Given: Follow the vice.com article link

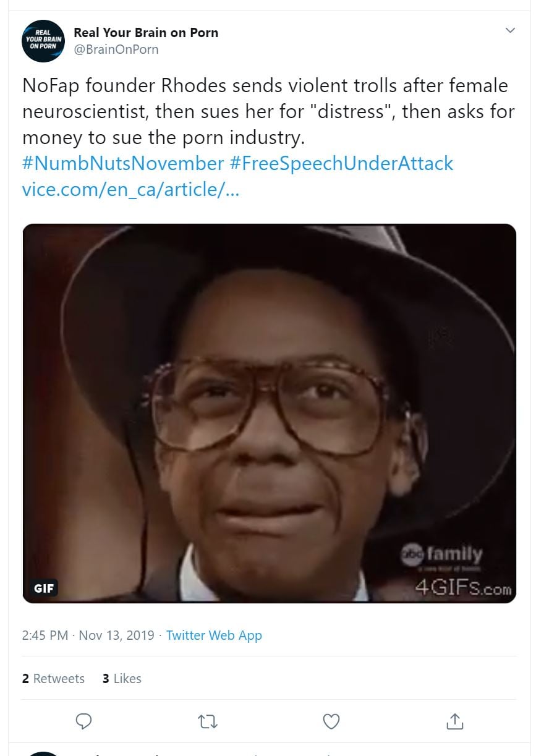Looking at the screenshot, I should (130, 189).
